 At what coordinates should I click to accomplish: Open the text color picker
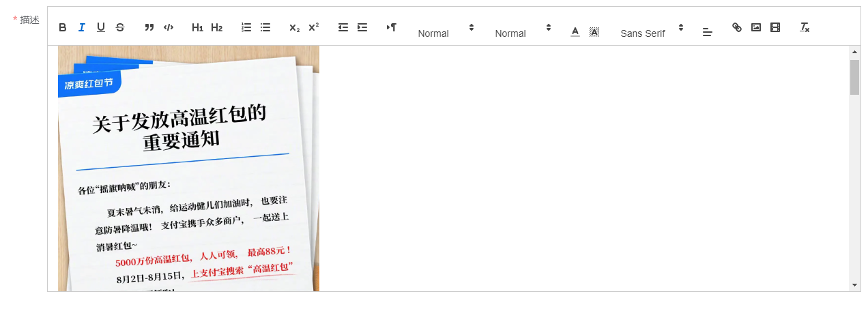pyautogui.click(x=575, y=31)
